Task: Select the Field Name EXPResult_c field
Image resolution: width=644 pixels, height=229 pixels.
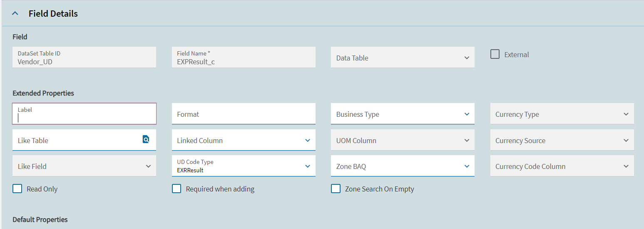Action: [x=244, y=57]
